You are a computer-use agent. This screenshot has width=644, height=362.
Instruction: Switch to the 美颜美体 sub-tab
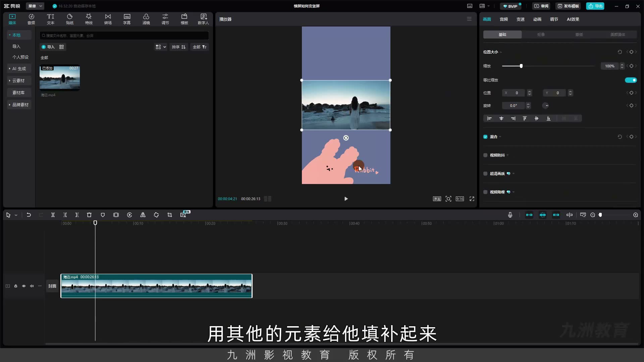point(618,35)
